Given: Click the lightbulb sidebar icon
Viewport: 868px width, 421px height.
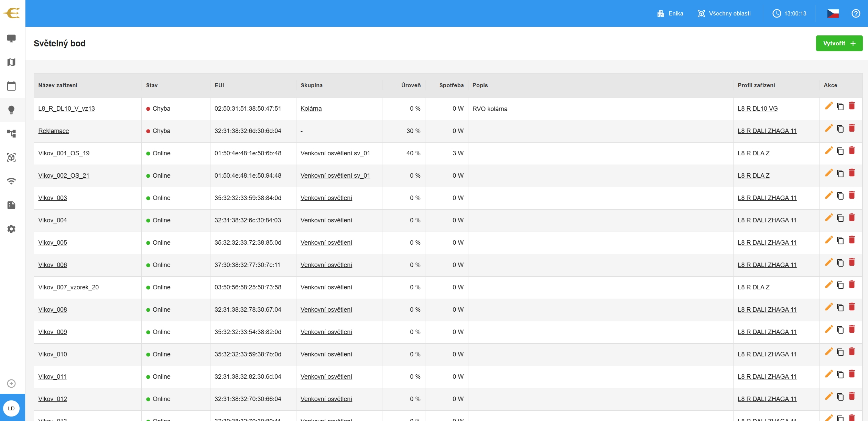Looking at the screenshot, I should click(11, 110).
